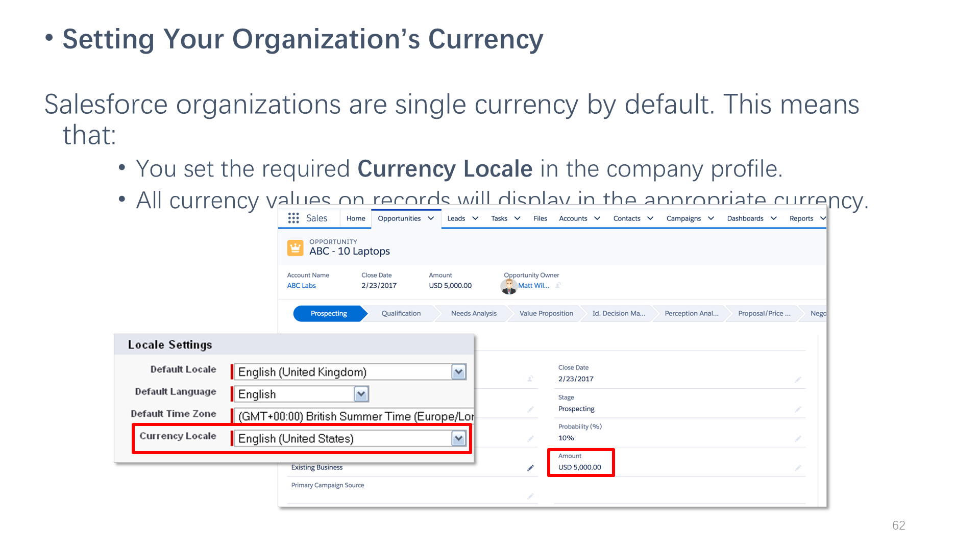Click pencil edit icon for Stage field
980x551 pixels.
click(x=798, y=409)
